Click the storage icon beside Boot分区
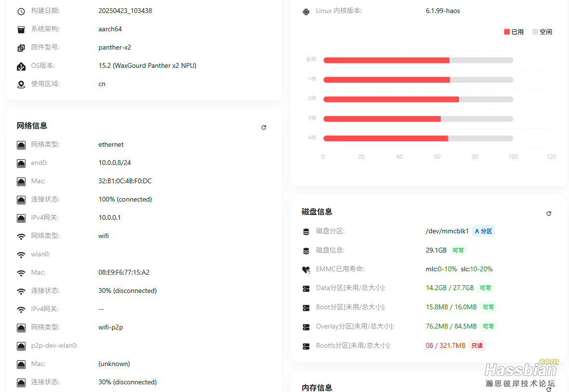Image resolution: width=569 pixels, height=392 pixels. click(306, 308)
